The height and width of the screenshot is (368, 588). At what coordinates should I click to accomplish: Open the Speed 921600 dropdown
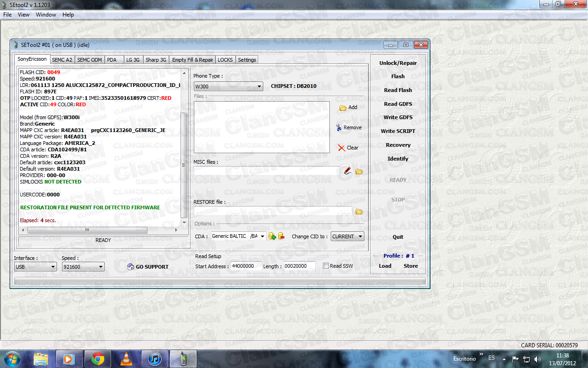pos(101,267)
